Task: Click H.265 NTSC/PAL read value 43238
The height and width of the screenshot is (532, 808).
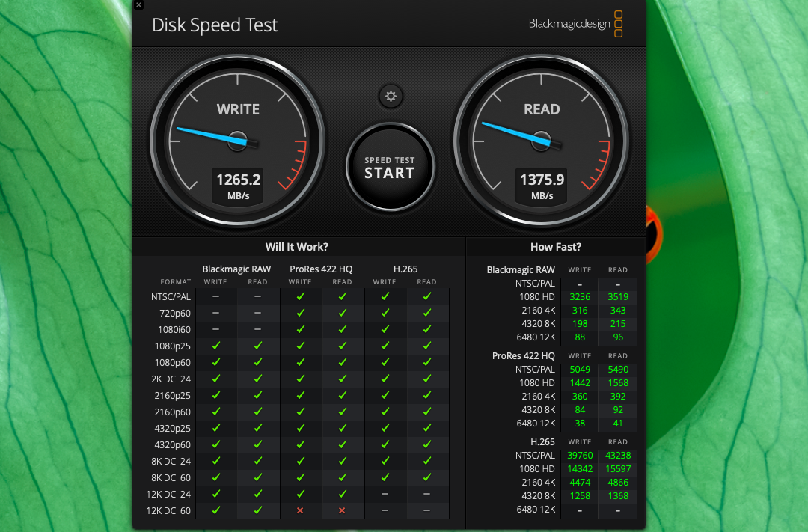Action: pyautogui.click(x=618, y=456)
